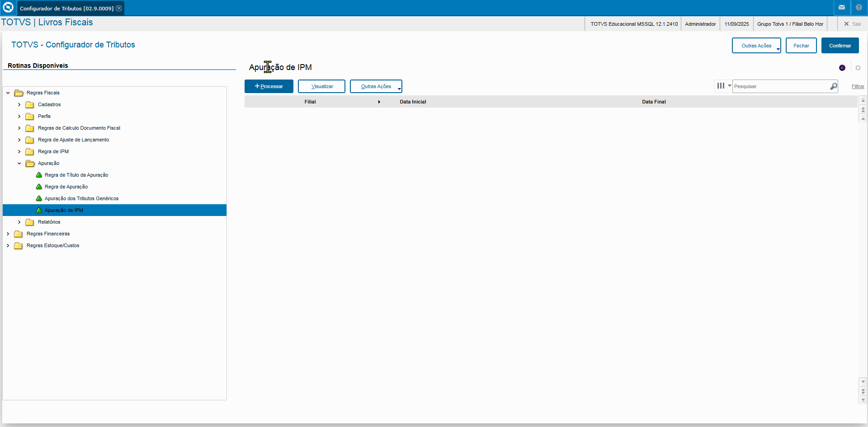Open Outras Ações dropdown next to Visualizar

pyautogui.click(x=376, y=86)
